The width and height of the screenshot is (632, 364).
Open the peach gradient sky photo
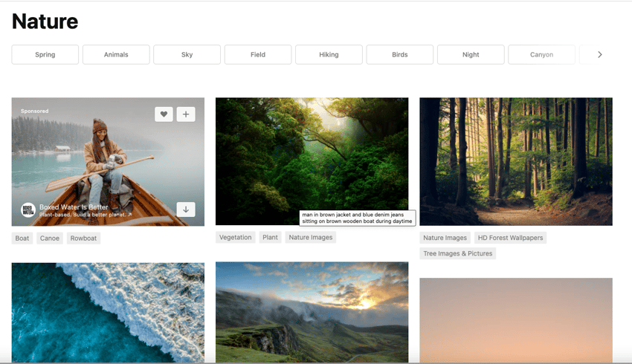click(x=516, y=320)
